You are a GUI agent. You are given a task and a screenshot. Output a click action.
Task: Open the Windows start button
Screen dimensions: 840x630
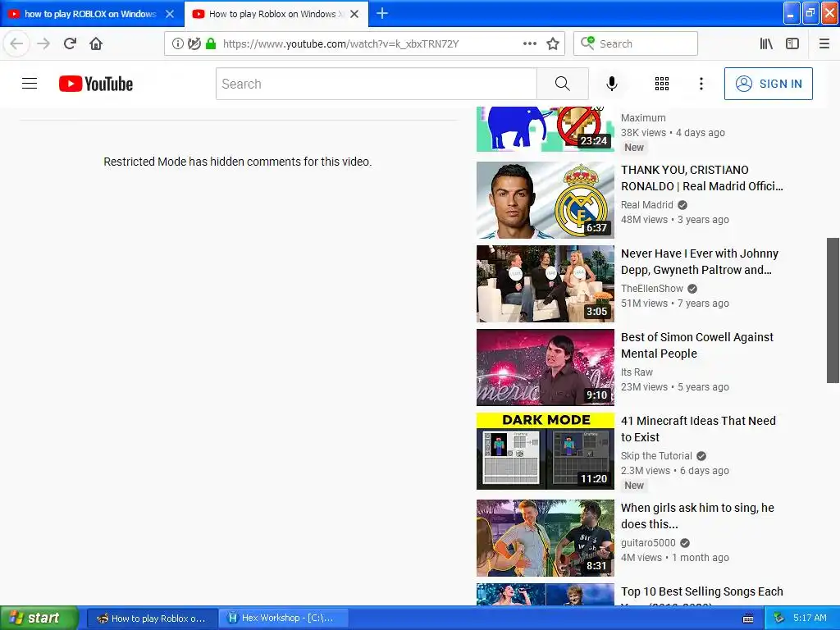pyautogui.click(x=39, y=618)
